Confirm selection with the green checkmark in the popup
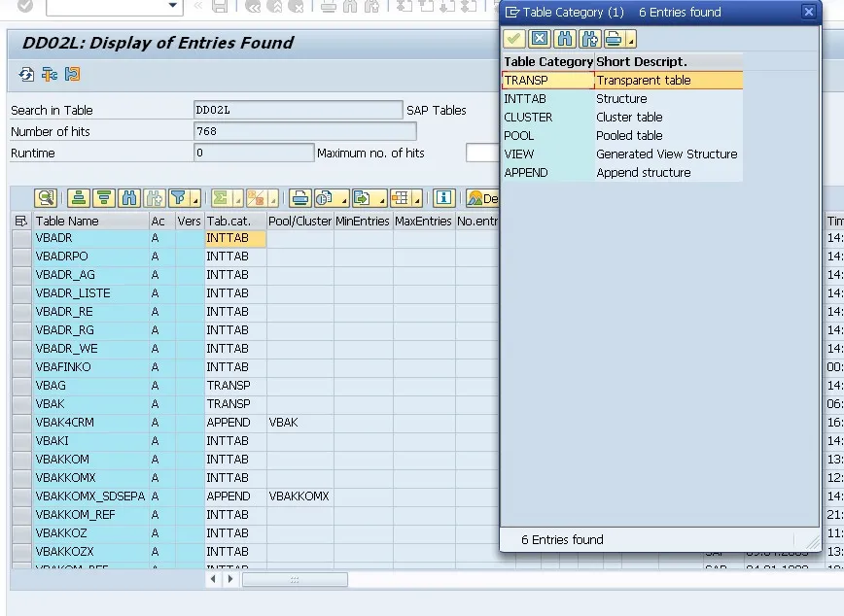The image size is (844, 616). pos(514,39)
